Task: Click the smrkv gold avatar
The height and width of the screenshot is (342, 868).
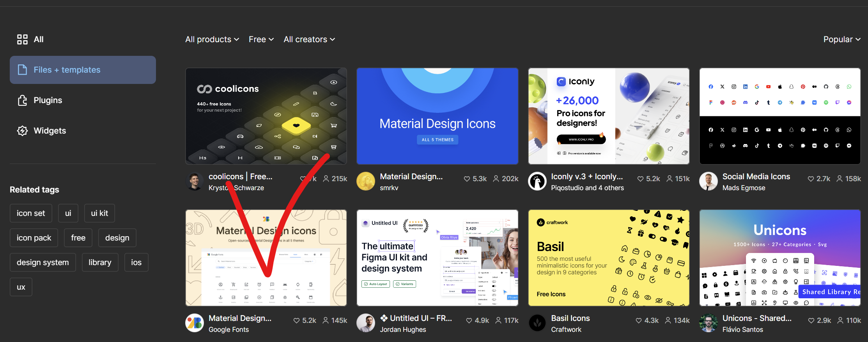Action: tap(366, 182)
